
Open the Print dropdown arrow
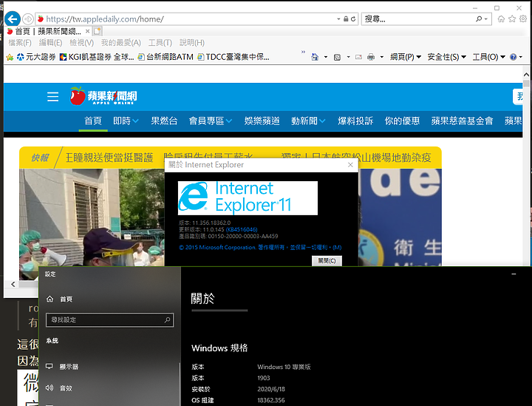click(382, 57)
